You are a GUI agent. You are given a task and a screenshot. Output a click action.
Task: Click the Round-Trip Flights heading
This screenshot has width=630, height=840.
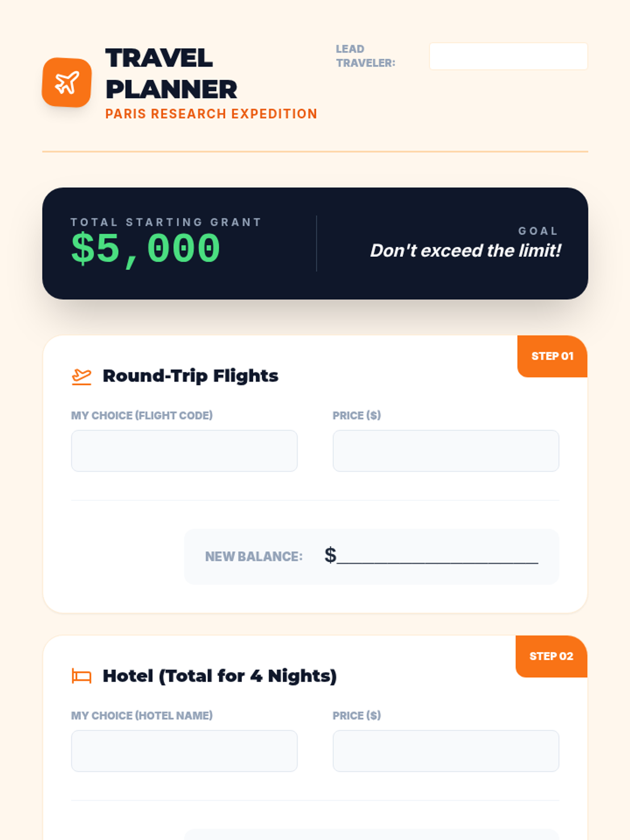[x=191, y=376]
